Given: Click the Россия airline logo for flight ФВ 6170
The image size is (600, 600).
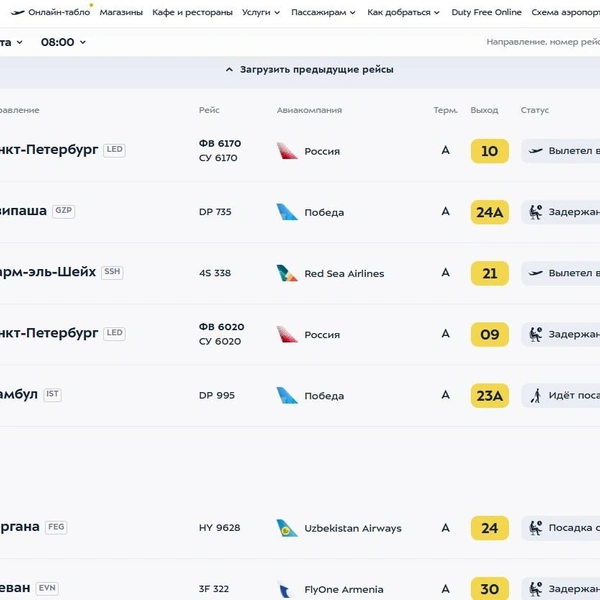Looking at the screenshot, I should [x=287, y=151].
